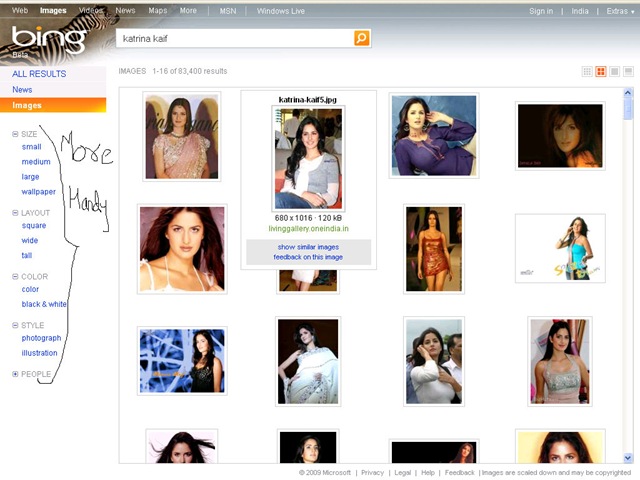Filter images by wallpaper size
Viewport: 640px width, 480px height.
tap(38, 191)
